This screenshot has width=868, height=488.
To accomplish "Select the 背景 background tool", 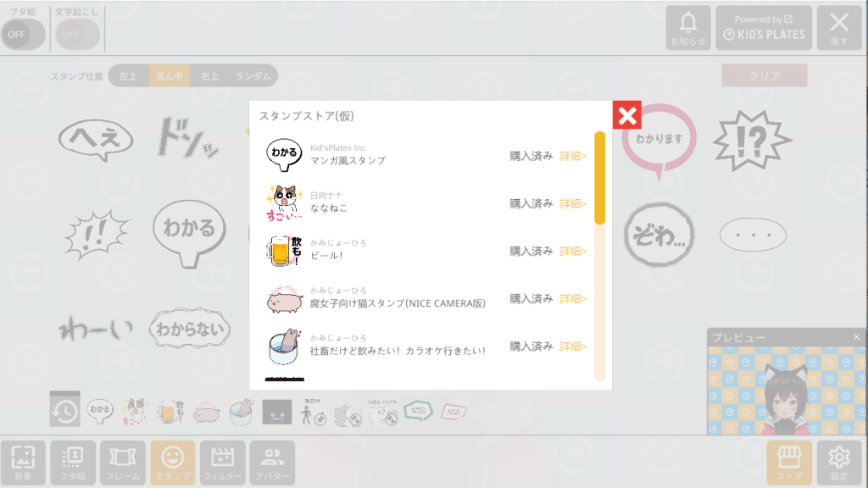I will (23, 463).
